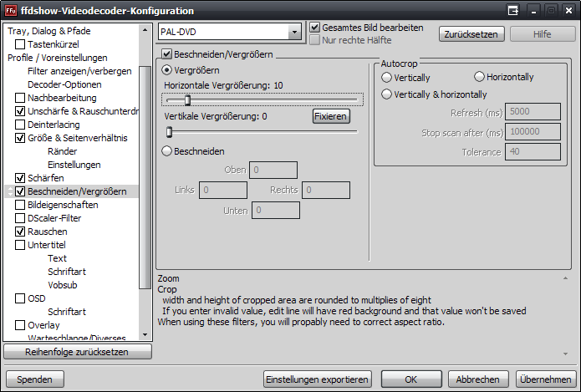Uncheck Unschärfe & Rauschunterdrückung filter
581x392 pixels.
coord(20,111)
